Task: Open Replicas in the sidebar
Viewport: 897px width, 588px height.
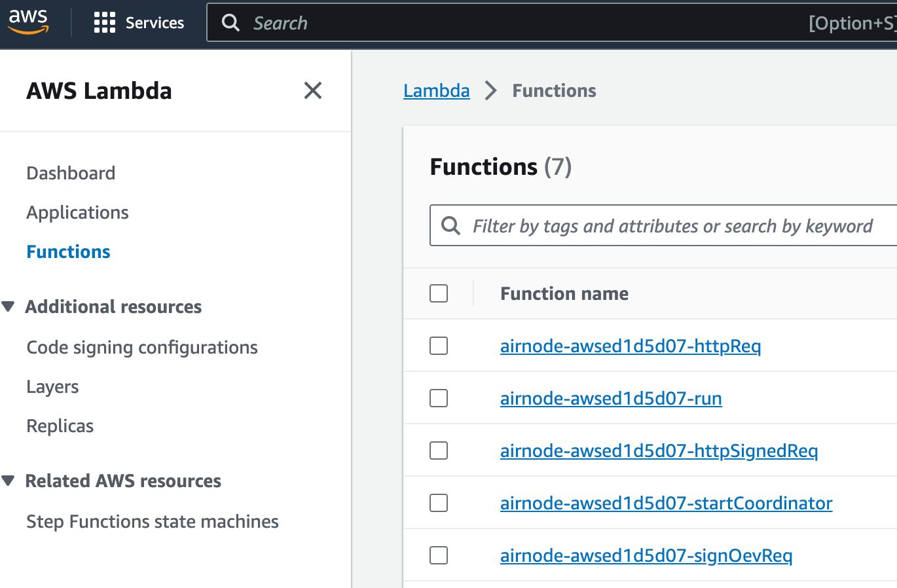Action: [60, 426]
